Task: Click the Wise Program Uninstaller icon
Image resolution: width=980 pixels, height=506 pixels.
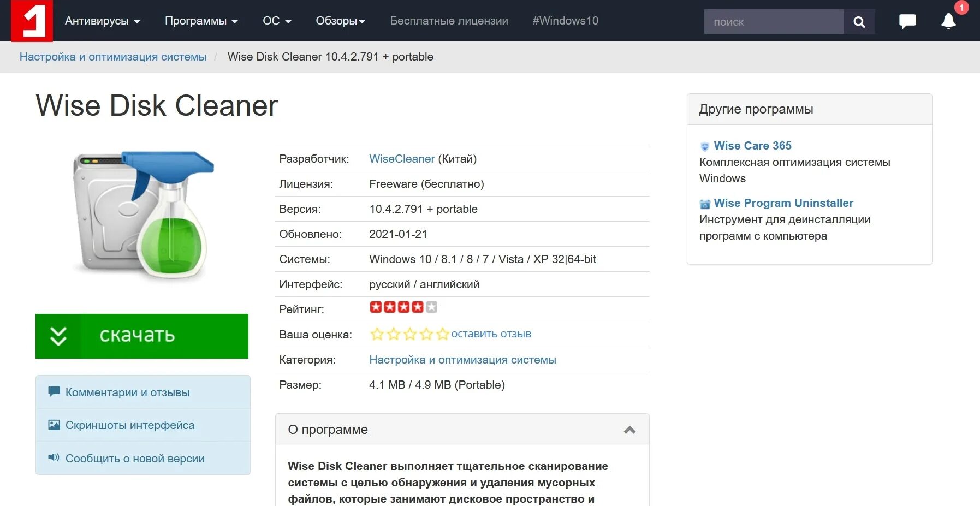Action: (705, 204)
